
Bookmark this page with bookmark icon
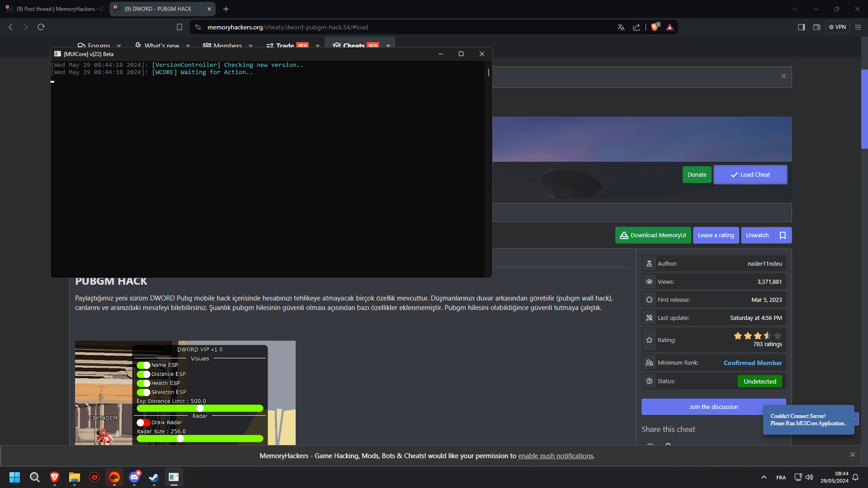(179, 27)
